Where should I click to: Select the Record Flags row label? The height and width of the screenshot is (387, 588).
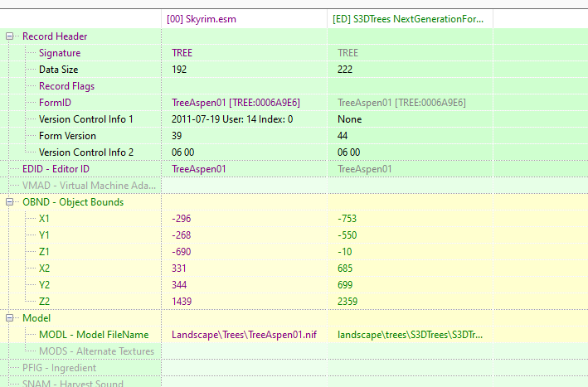click(66, 86)
